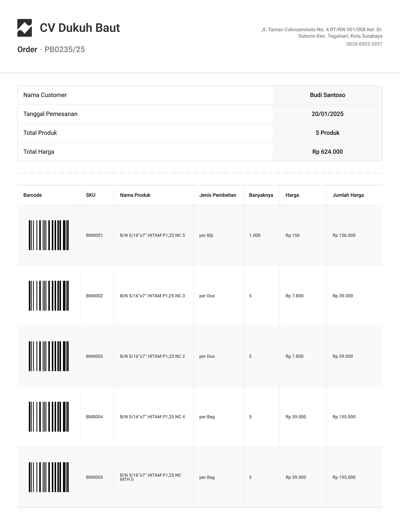Select the SKU code BM0003
The height and width of the screenshot is (532, 400).
pyautogui.click(x=94, y=356)
